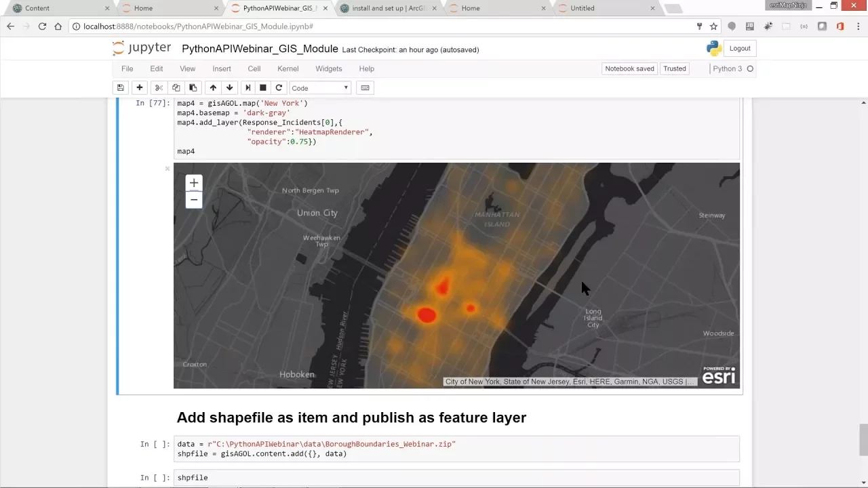
Task: Open the View menu
Action: pyautogui.click(x=187, y=68)
